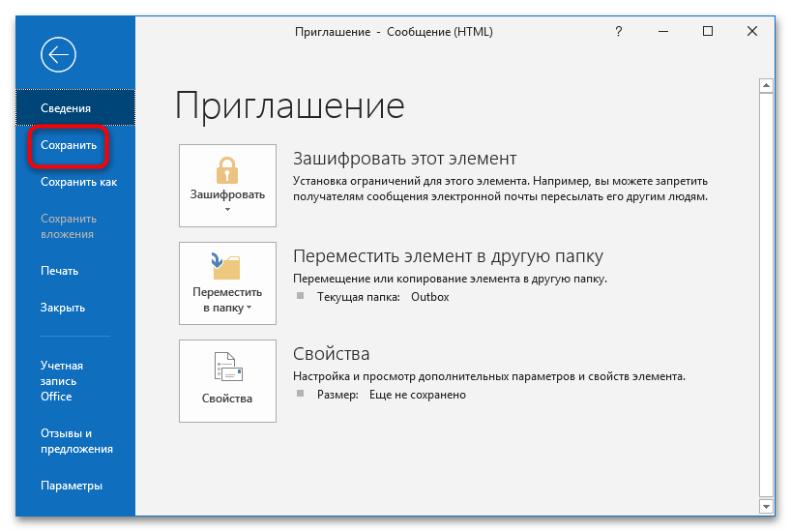
Task: Open the Сведения tab
Action: click(66, 108)
